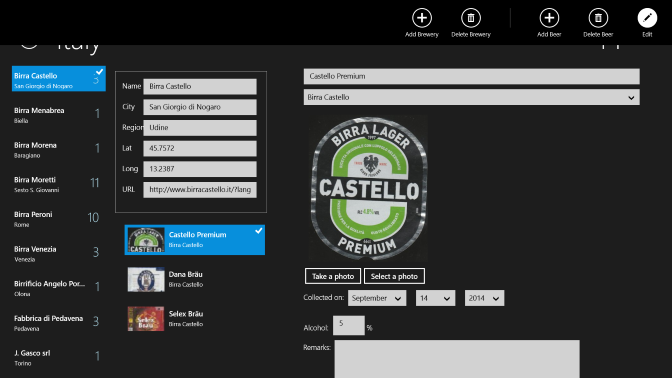Click the Selex Bräu label thumbnail

pyautogui.click(x=146, y=319)
